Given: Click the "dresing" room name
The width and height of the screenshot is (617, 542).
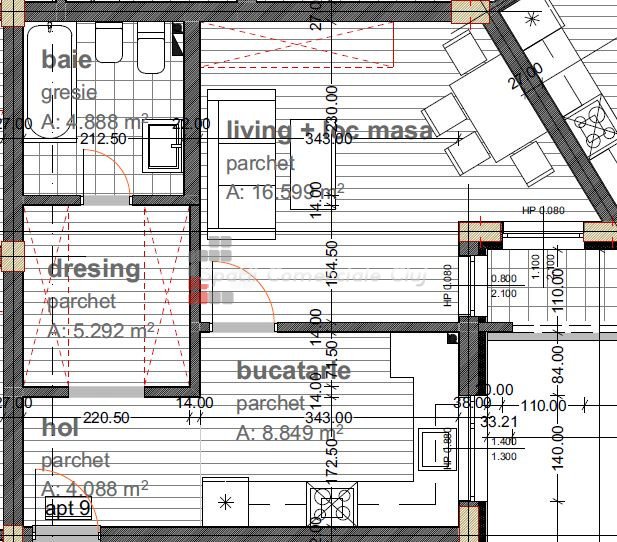Looking at the screenshot, I should tap(94, 269).
